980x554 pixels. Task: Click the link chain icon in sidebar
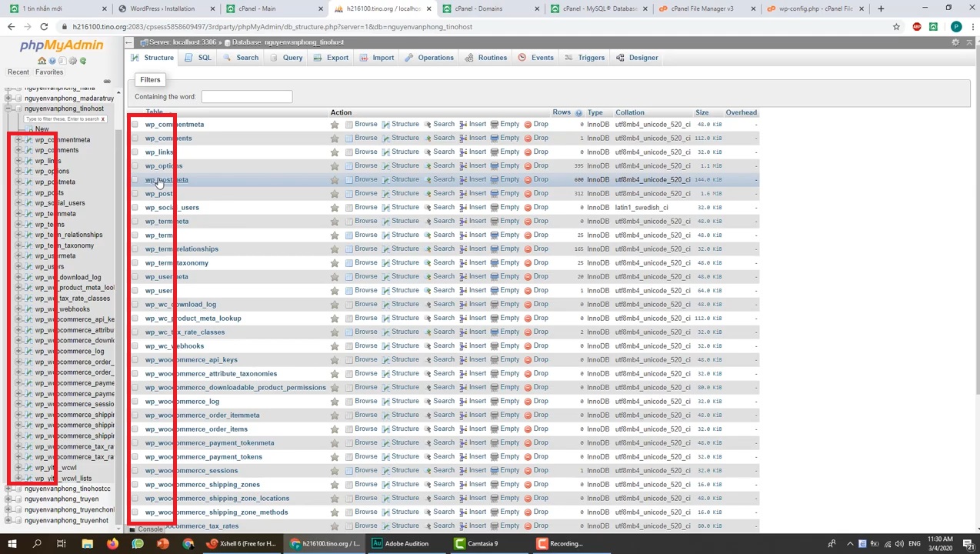click(107, 81)
